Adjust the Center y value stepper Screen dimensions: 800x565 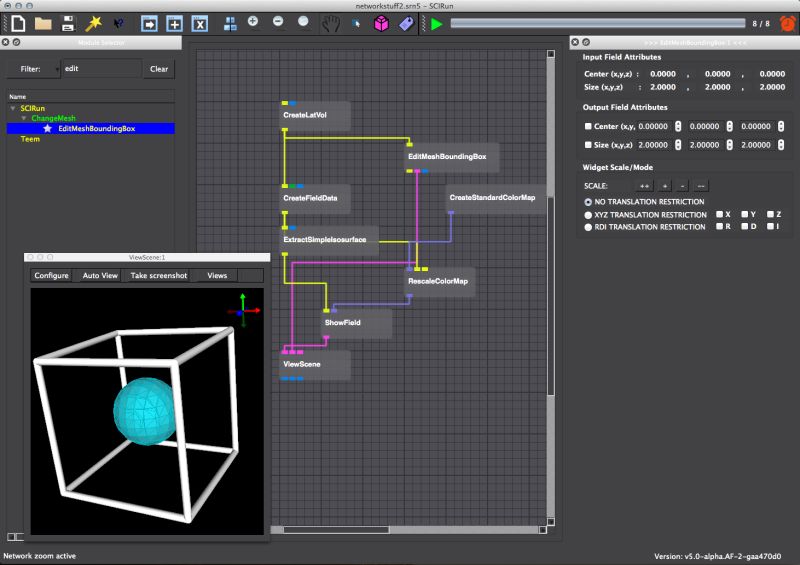click(730, 126)
